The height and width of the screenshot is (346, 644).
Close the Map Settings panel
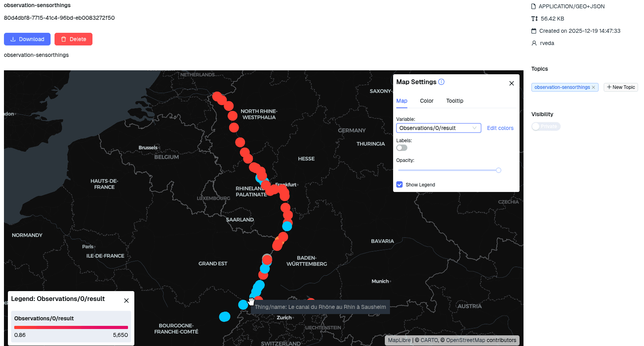tap(511, 83)
